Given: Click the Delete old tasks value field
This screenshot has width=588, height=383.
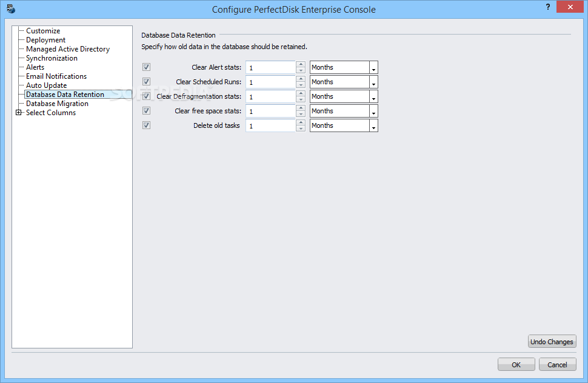Looking at the screenshot, I should click(271, 126).
